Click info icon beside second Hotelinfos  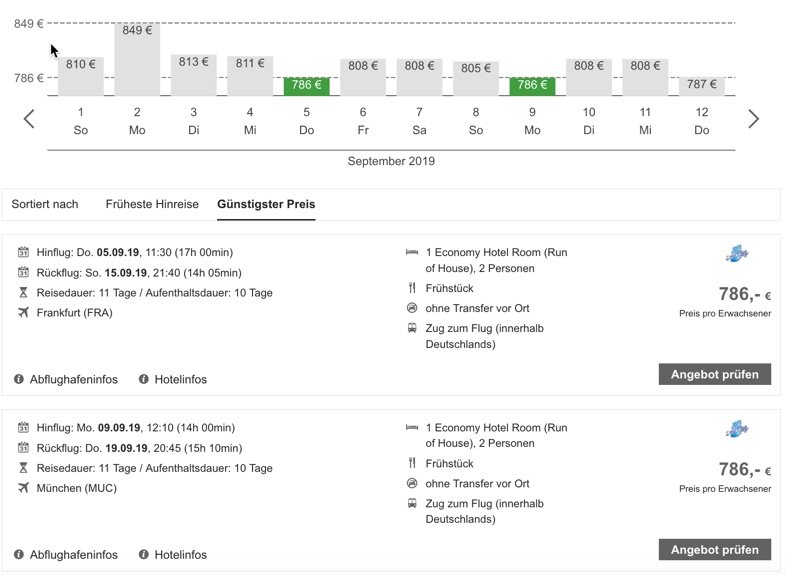coord(144,554)
